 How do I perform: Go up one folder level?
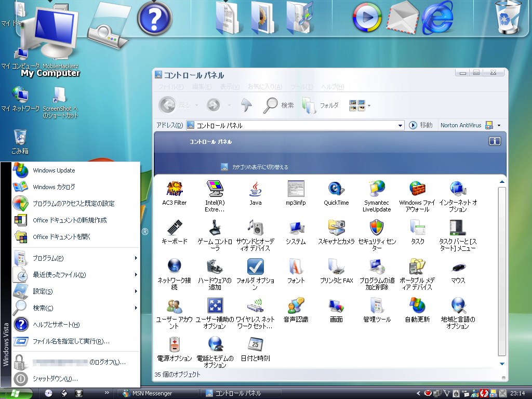click(246, 105)
